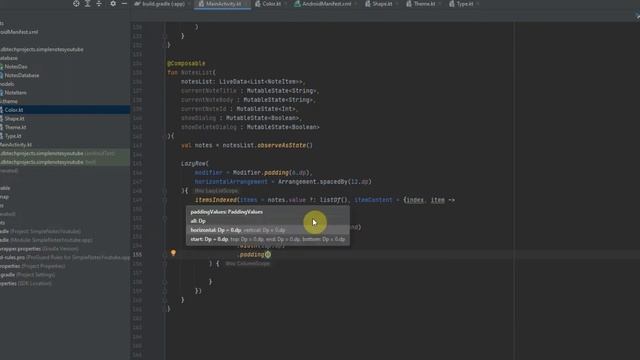Viewport: 640px width, 360px height.
Task: Select Theme.kt in project tree
Action: (15, 127)
